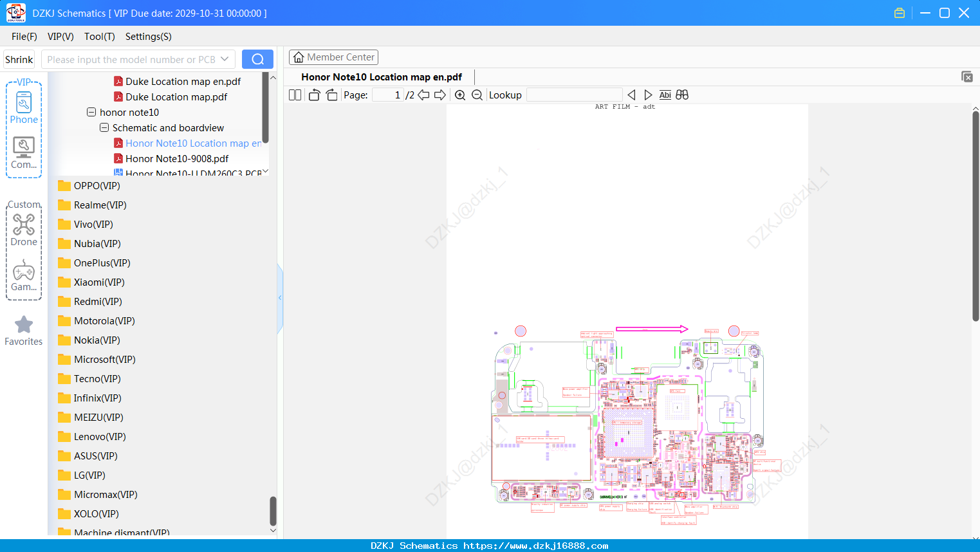The width and height of the screenshot is (980, 552).
Task: Click the page number field
Action: (x=388, y=95)
